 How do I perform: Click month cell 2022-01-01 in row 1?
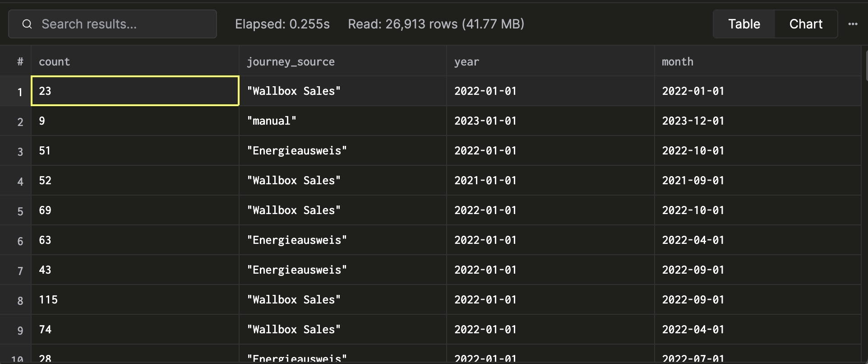pyautogui.click(x=758, y=91)
